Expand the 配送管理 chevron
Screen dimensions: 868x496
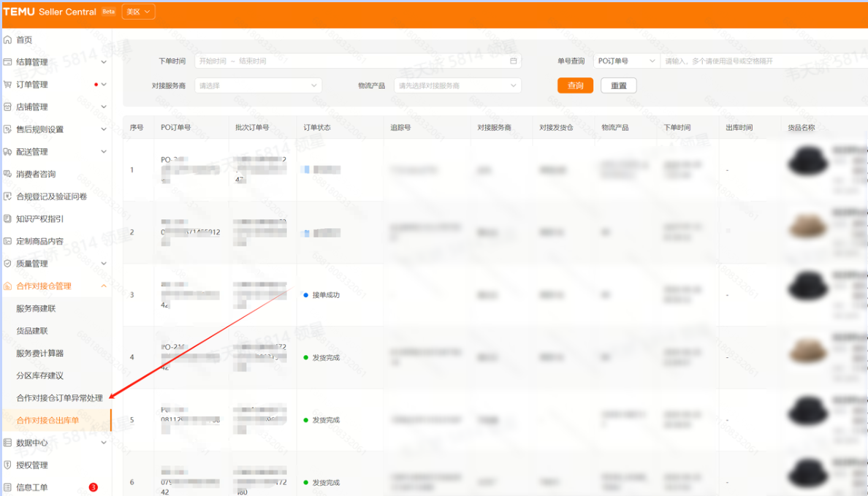pos(104,152)
